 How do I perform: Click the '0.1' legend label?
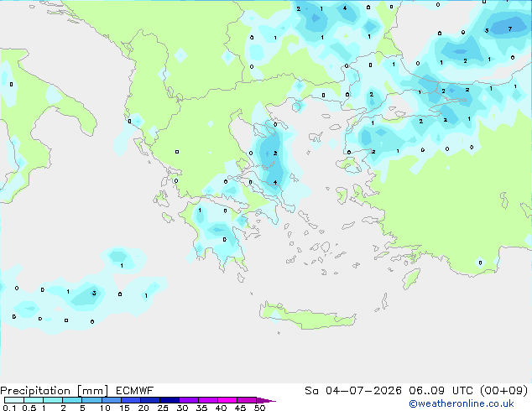[9, 408]
